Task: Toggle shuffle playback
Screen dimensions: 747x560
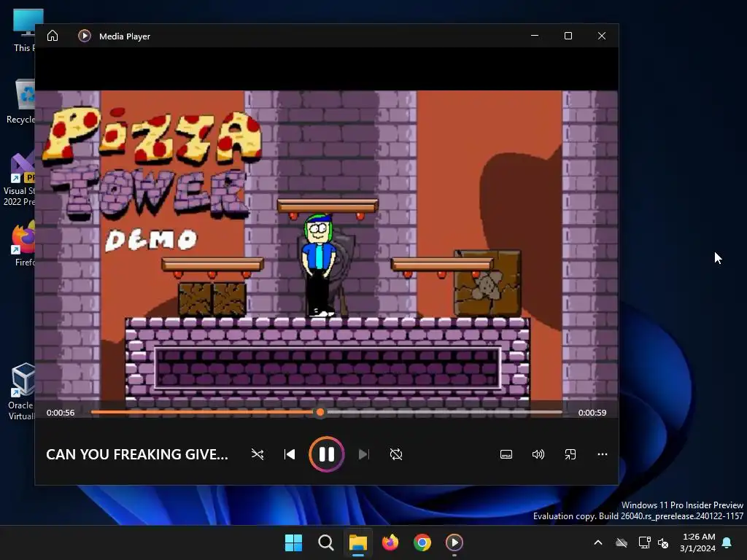Action: click(x=258, y=454)
